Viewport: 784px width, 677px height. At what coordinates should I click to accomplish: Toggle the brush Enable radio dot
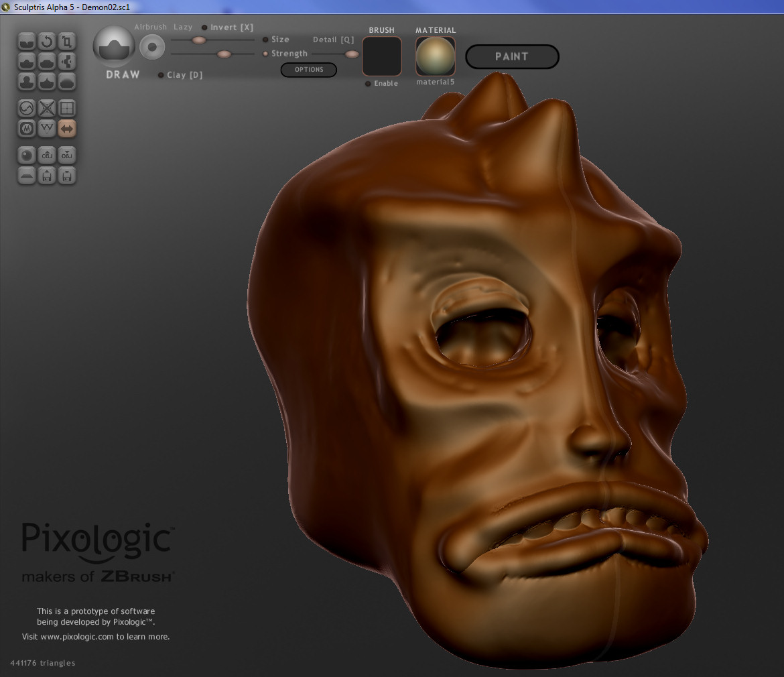[368, 84]
